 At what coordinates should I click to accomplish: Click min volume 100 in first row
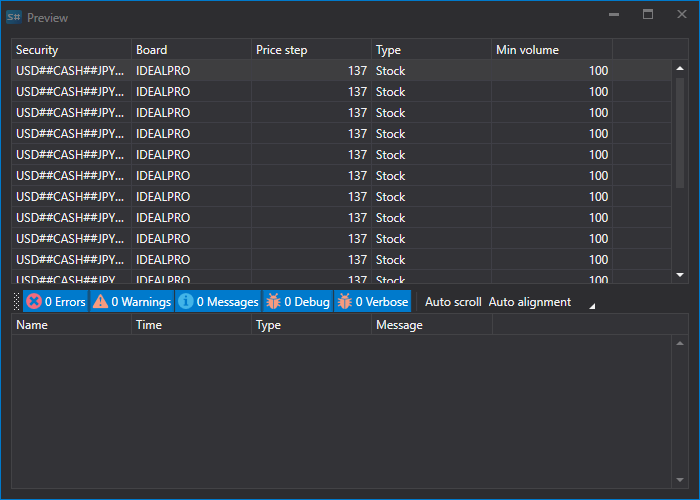pos(598,71)
